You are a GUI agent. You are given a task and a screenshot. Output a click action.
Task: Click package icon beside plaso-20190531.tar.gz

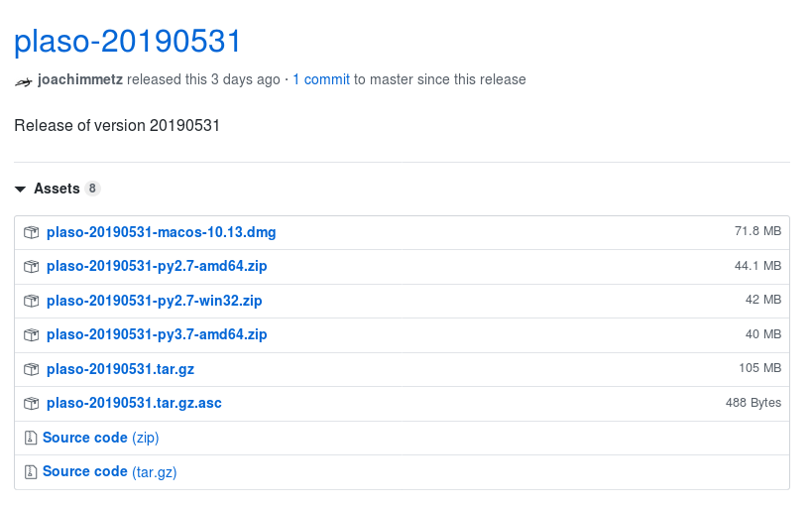pos(31,369)
